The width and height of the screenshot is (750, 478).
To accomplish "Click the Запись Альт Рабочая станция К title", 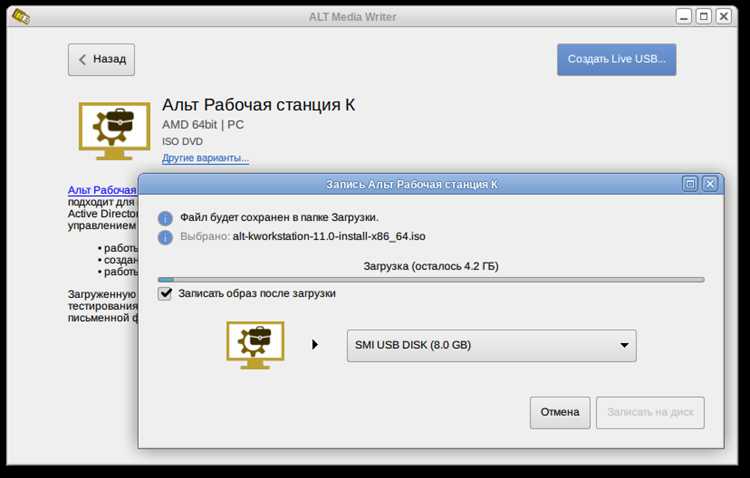I will click(x=412, y=184).
